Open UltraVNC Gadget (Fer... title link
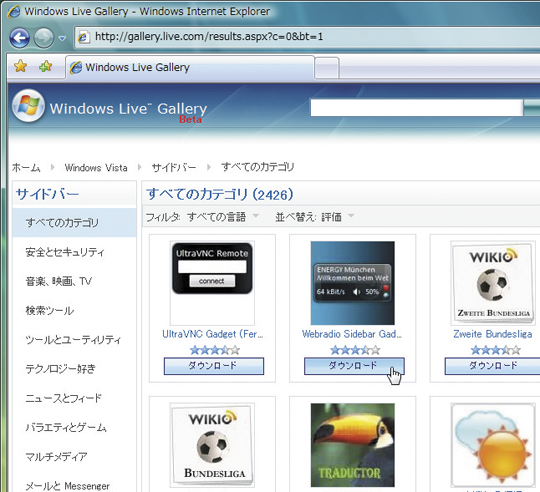Screen dimensions: 540x492 point(212,334)
